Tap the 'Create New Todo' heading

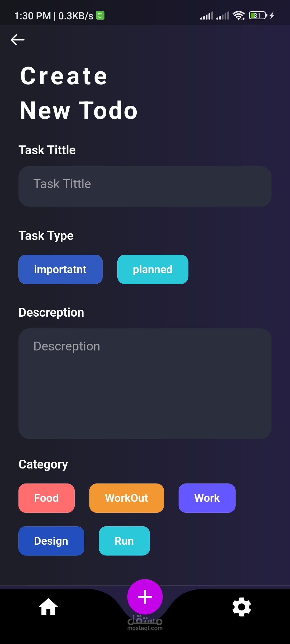(x=78, y=93)
